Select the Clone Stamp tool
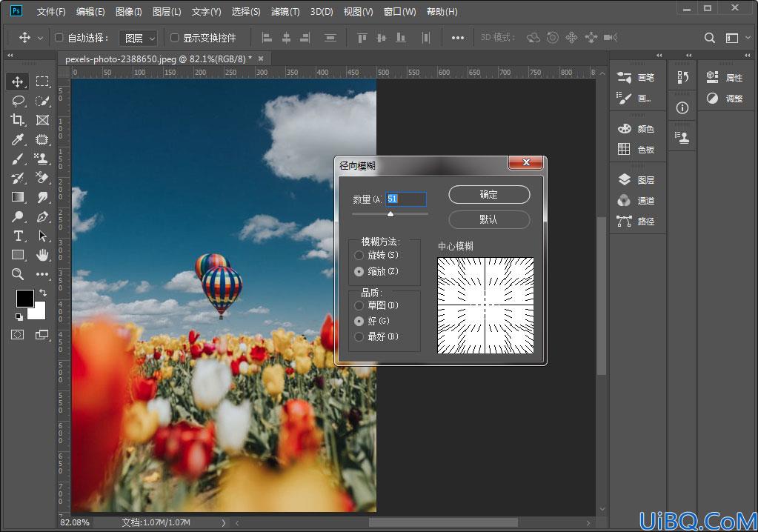This screenshot has height=532, width=758. coord(42,159)
